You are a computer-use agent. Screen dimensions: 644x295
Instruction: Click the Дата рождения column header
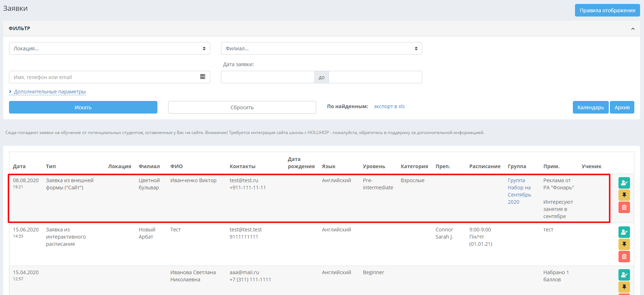(301, 163)
